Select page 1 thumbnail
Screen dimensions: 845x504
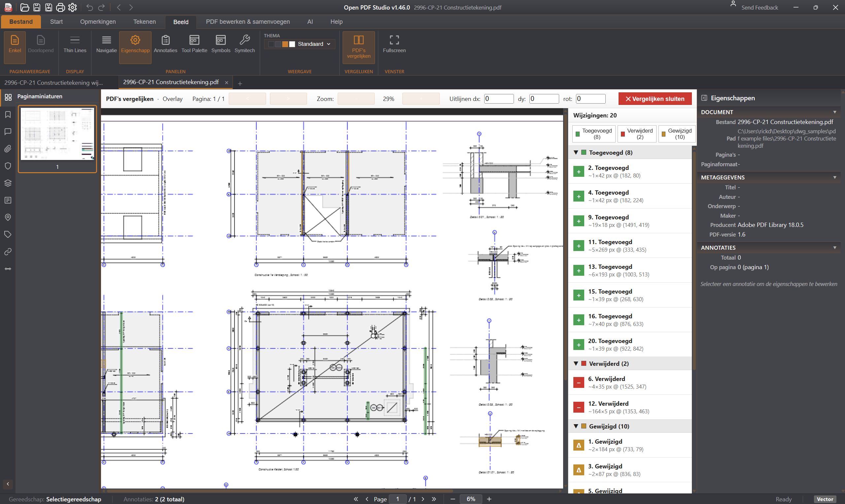(57, 139)
